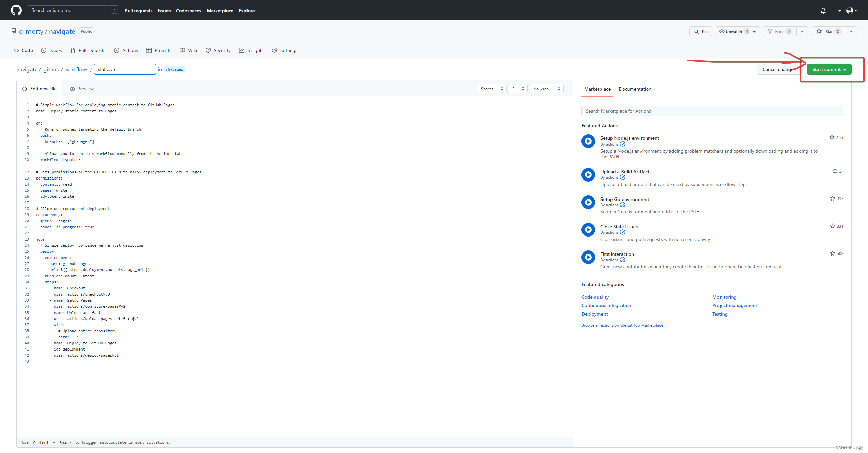Screen dimensions: 868x453
Task: Click the repository icon before g-morty
Action: click(14, 31)
